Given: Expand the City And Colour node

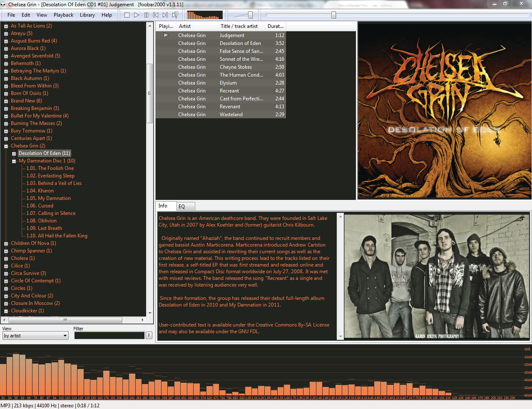Looking at the screenshot, I should coord(6,296).
